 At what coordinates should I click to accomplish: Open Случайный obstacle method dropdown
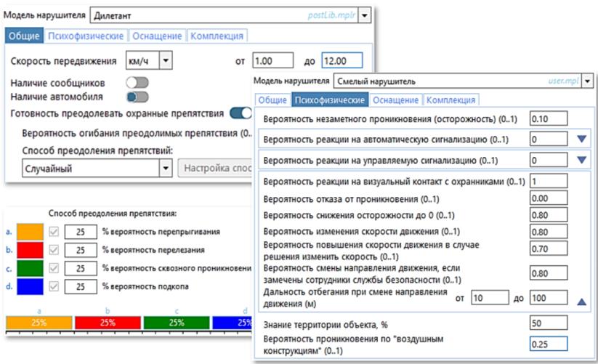[x=164, y=169]
